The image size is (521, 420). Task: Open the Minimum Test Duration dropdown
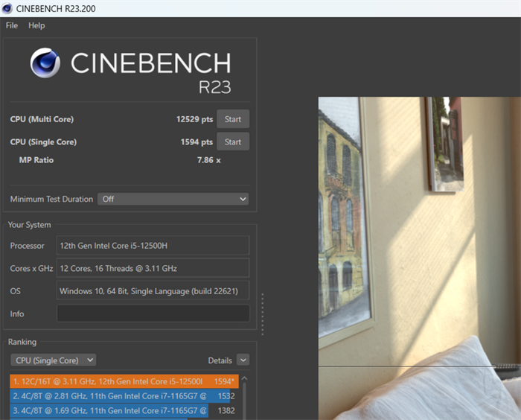coord(173,199)
